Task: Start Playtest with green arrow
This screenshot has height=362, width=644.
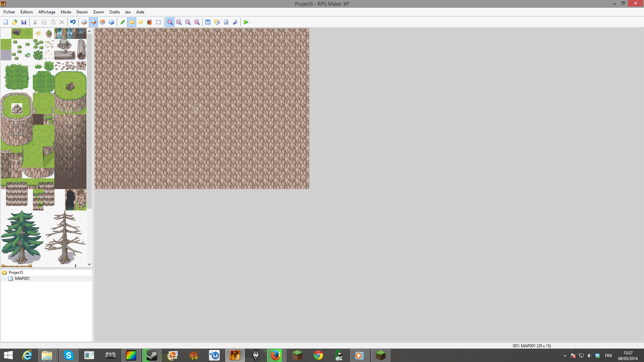Action: coord(246,22)
